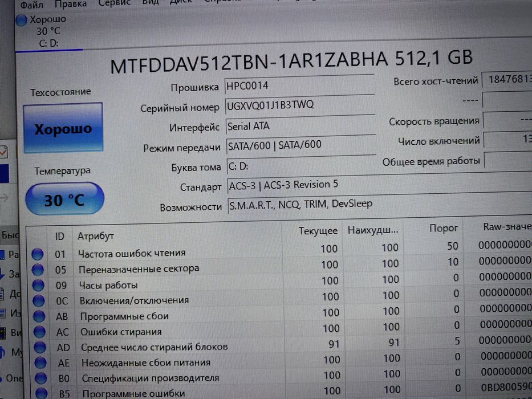Click raw value 0BD800590 in row B5
Viewport: 532px width, 399px height.
[x=506, y=387]
